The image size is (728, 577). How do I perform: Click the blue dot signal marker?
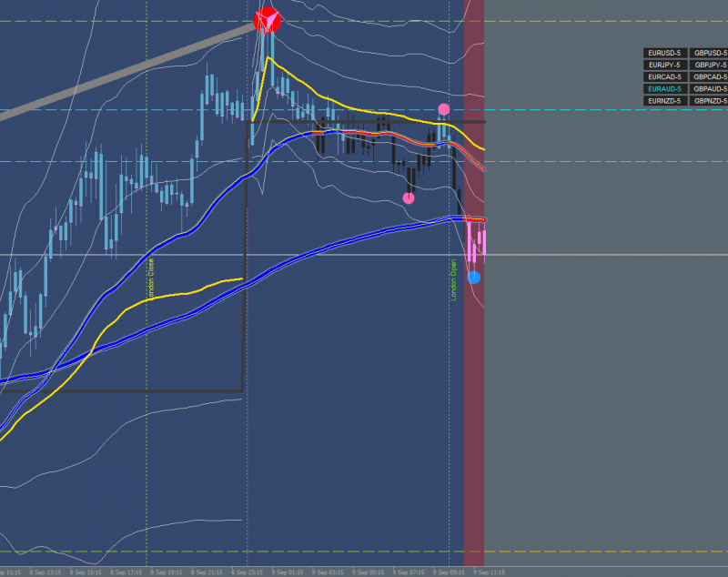474,278
